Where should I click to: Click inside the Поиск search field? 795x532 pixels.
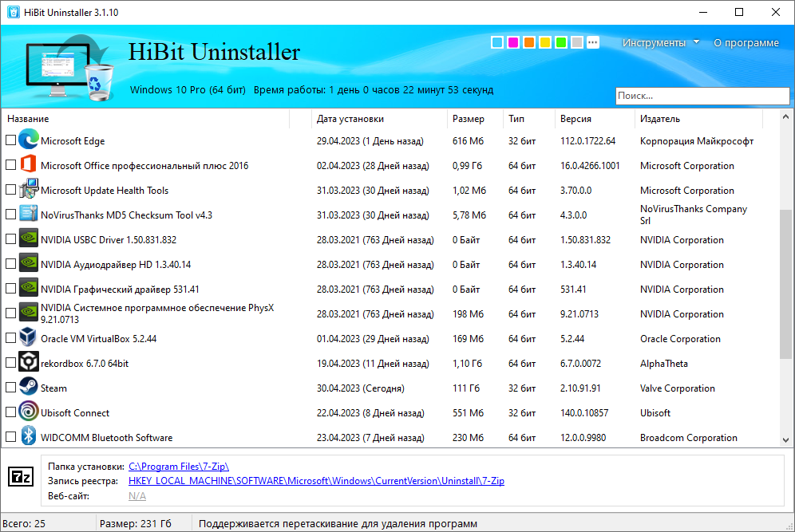tap(701, 96)
